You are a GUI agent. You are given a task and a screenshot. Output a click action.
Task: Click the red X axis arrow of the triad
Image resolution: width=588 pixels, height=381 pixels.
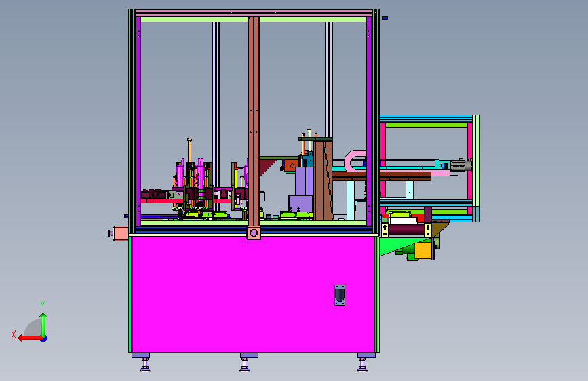[30, 338]
